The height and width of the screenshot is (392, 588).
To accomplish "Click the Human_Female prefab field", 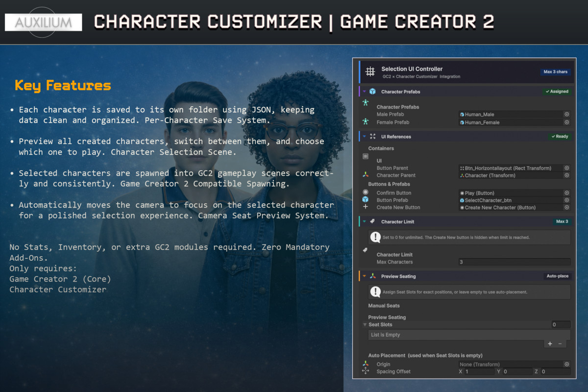I will (514, 122).
